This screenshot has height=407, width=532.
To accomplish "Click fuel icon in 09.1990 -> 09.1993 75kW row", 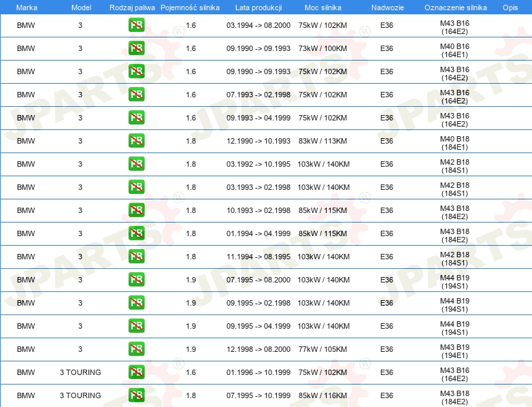I will (x=136, y=71).
